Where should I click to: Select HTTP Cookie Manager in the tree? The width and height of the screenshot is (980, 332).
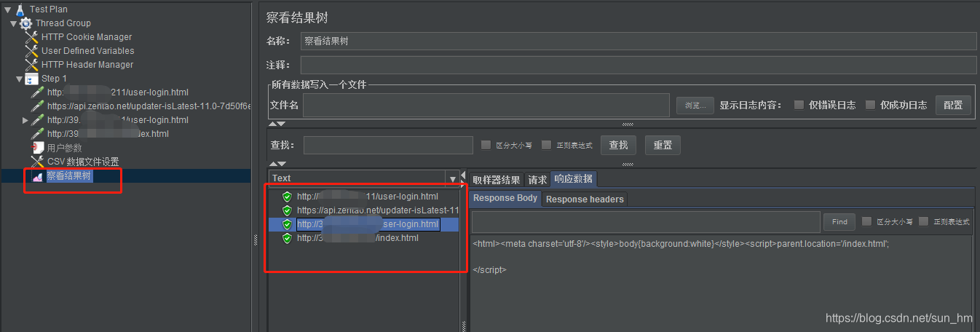coord(87,37)
